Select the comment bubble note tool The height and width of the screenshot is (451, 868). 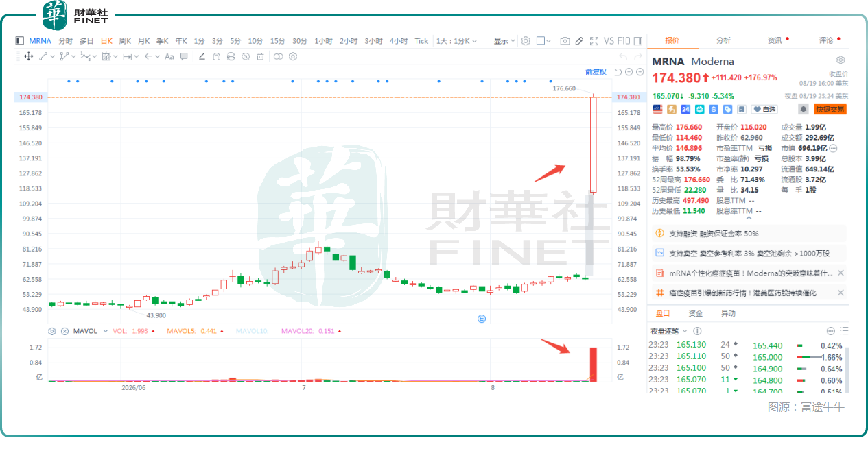click(x=183, y=56)
